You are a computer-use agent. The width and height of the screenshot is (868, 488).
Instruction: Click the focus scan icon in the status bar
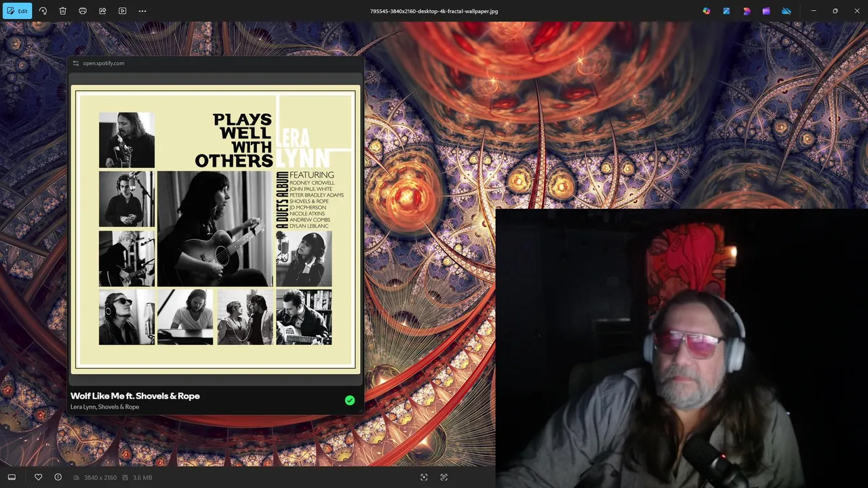(424, 477)
